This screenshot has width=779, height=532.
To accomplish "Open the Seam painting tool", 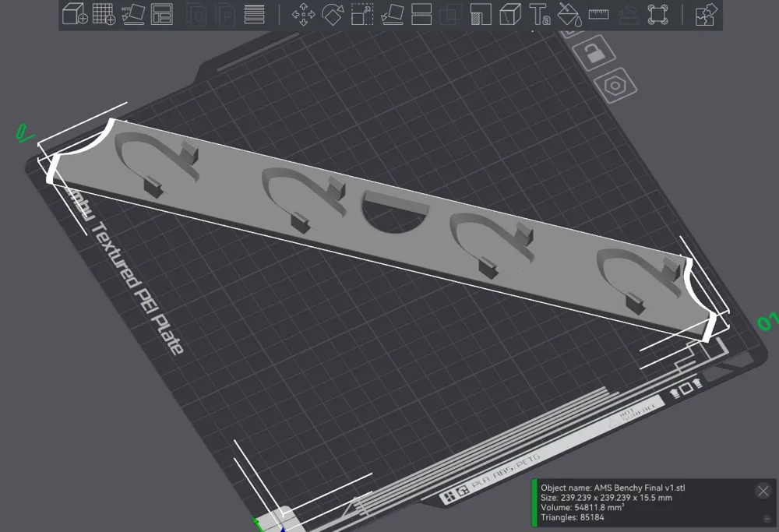I will click(x=510, y=14).
